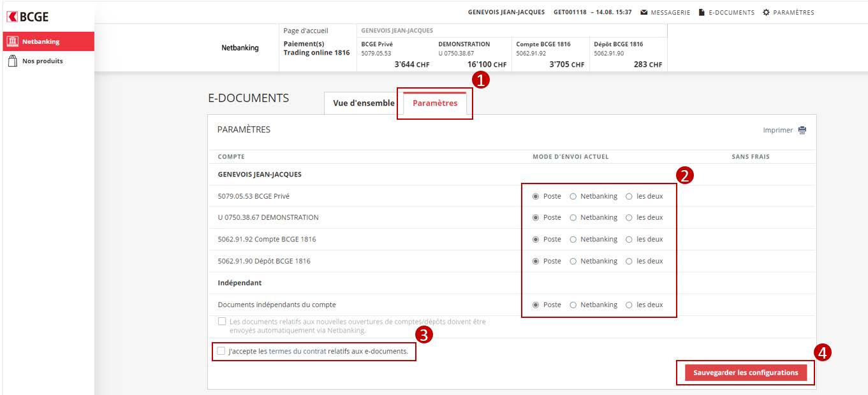Click row text 5062.91.92 Compte BCGE 1816
868x395 pixels.
(267, 239)
